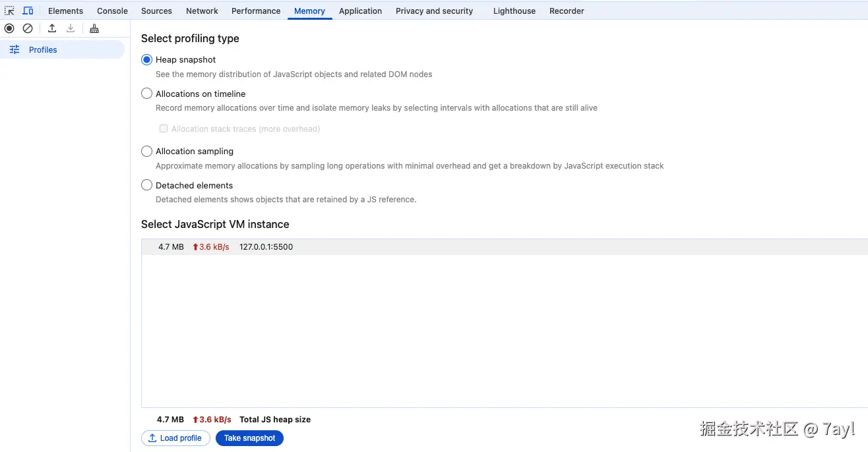Viewport: 868px width, 452px height.
Task: Select Profiles in the sidebar
Action: (x=43, y=49)
